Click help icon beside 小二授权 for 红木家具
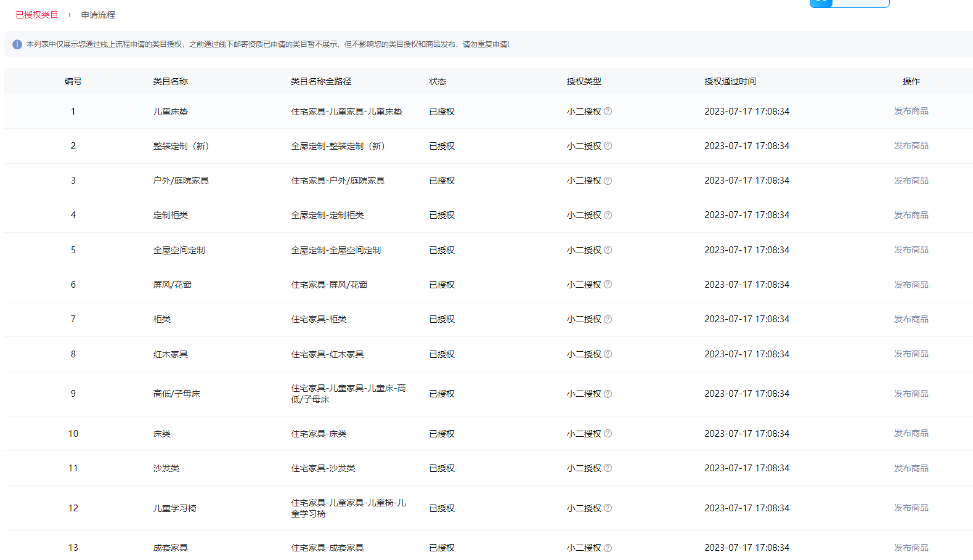This screenshot has width=973, height=560. (608, 354)
